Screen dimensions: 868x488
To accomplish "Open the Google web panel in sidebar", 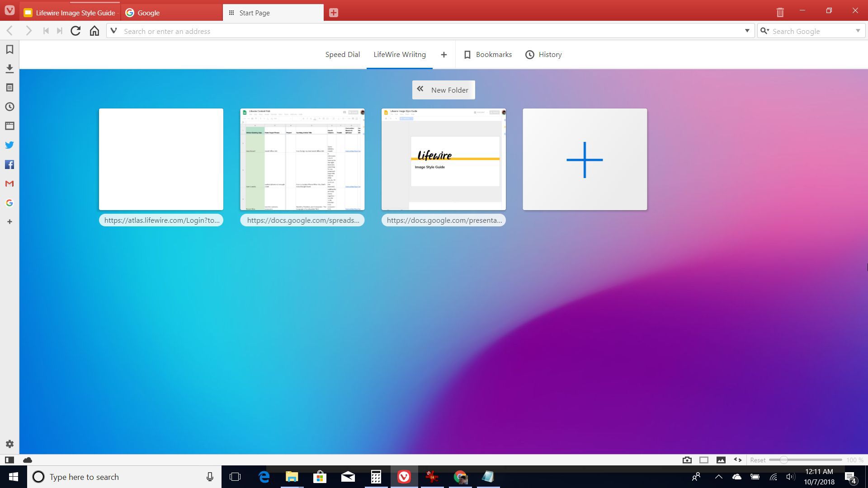I will click(x=9, y=203).
